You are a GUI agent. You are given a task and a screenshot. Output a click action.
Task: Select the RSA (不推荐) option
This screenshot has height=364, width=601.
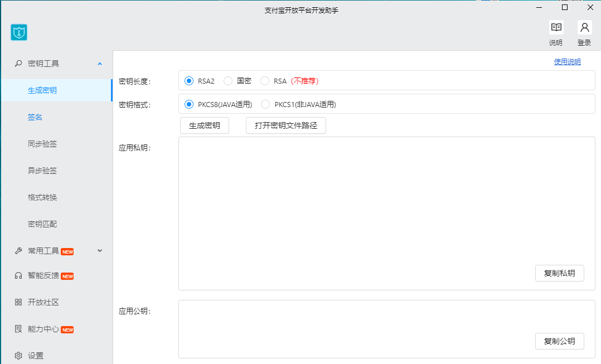[265, 81]
